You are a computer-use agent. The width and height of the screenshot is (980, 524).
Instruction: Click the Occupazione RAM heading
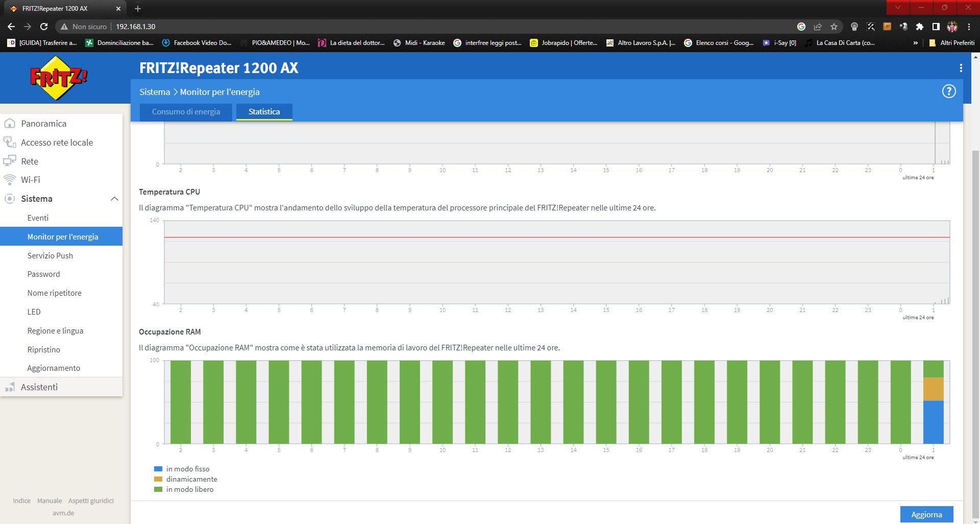tap(170, 332)
